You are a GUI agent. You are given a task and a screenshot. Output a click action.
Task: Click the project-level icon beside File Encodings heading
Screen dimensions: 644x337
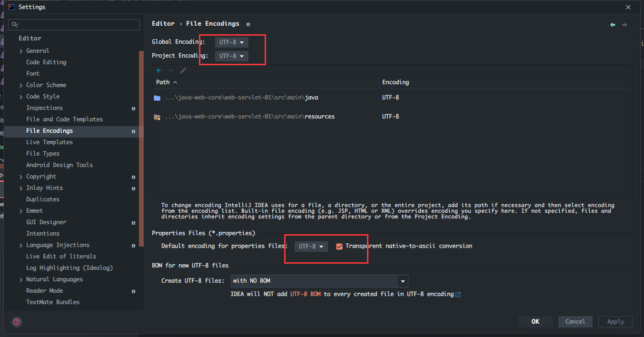tap(248, 24)
